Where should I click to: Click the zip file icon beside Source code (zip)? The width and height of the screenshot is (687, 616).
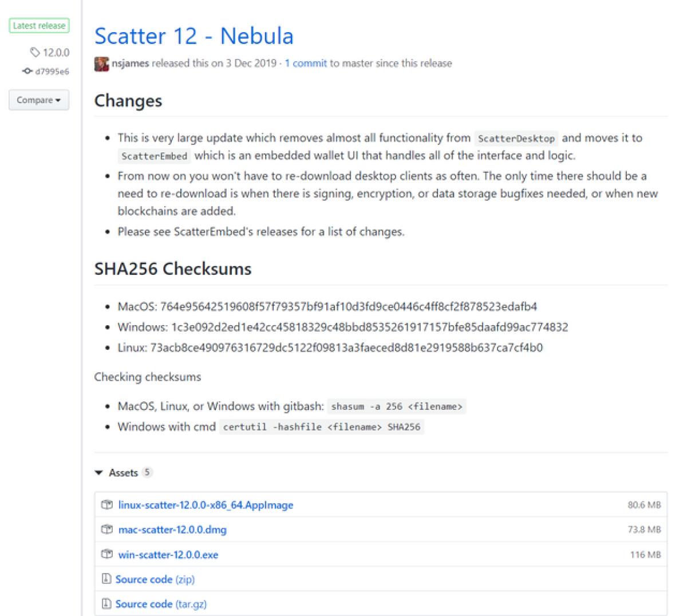pyautogui.click(x=106, y=579)
